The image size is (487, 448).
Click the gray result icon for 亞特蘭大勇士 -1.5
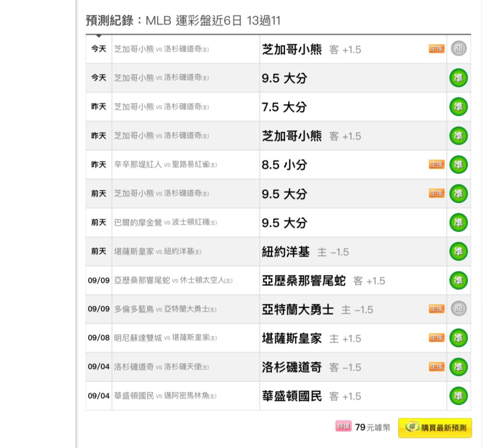pos(459,309)
